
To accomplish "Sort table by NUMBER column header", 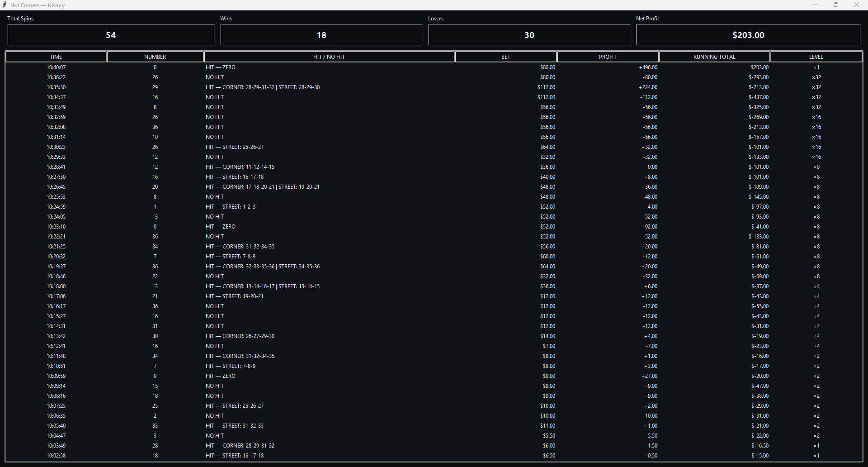I will [155, 57].
